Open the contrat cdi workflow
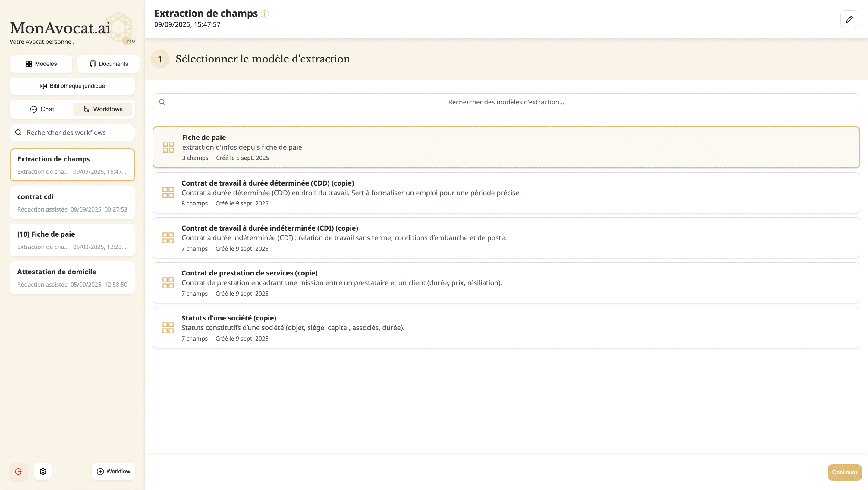Image resolution: width=868 pixels, height=490 pixels. coord(72,202)
